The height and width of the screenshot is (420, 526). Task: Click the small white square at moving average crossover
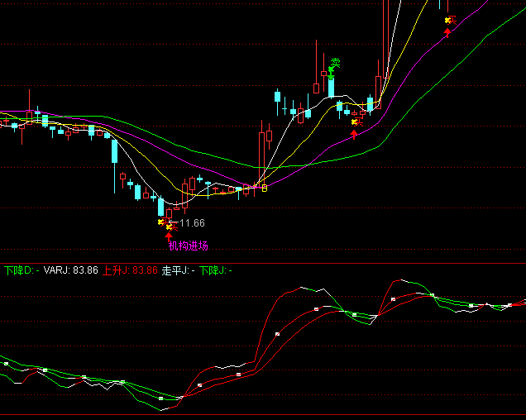265,188
